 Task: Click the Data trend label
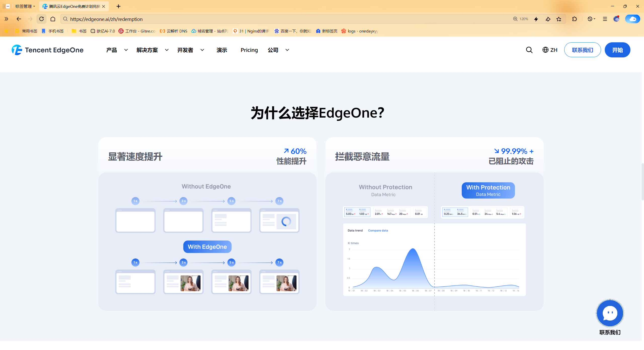pyautogui.click(x=355, y=230)
